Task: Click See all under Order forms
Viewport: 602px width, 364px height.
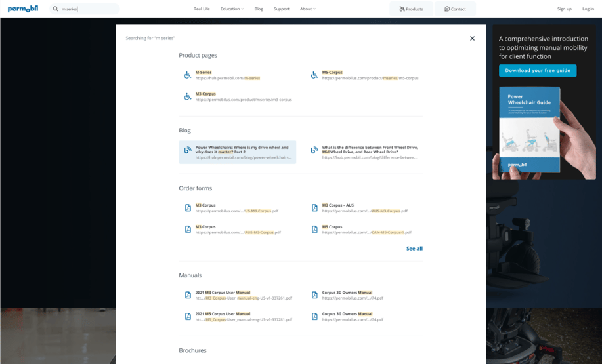Action: pos(414,249)
